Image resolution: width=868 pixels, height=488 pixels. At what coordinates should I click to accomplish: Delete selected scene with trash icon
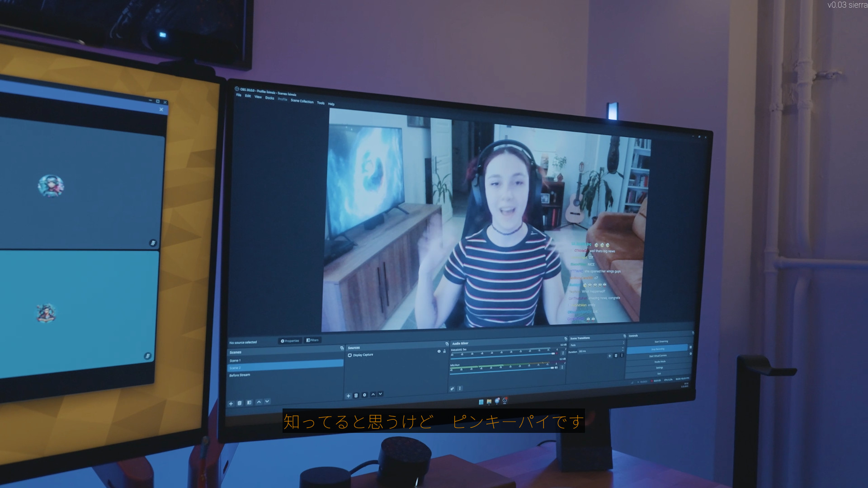point(240,403)
